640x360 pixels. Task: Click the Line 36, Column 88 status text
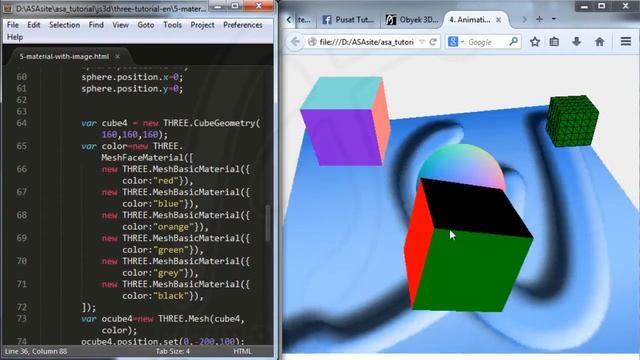pos(36,351)
